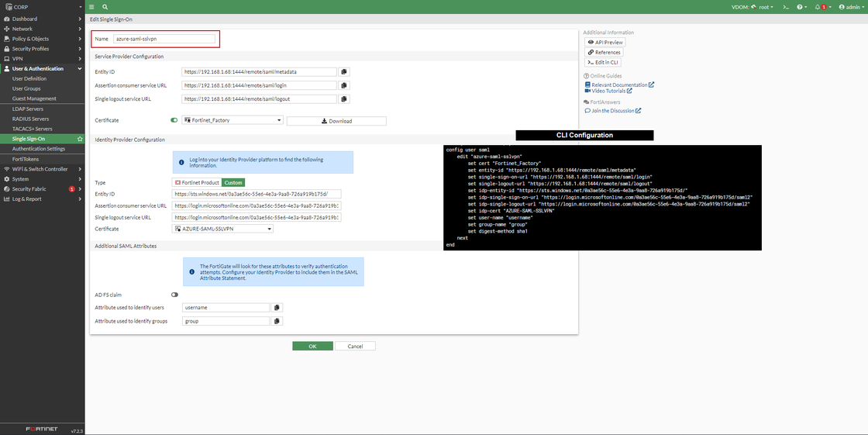Image resolution: width=868 pixels, height=435 pixels.
Task: Click the IdP Assertion consumer service URL field
Action: [257, 205]
